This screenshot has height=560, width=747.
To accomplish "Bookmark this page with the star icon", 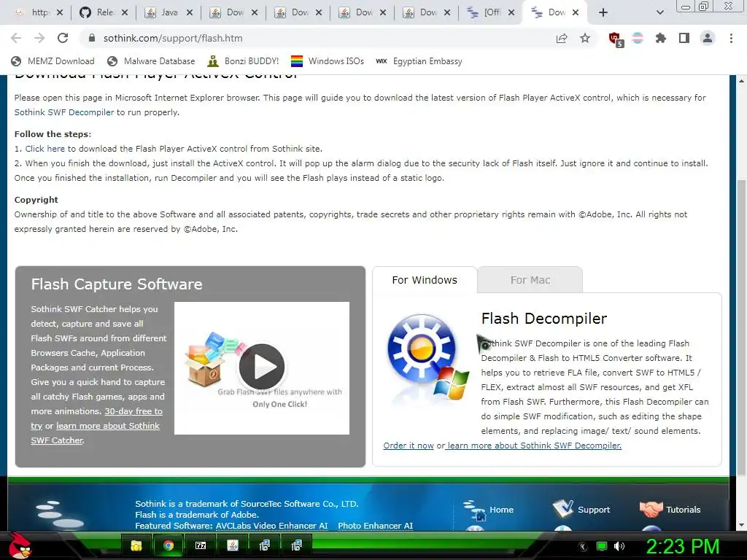I will click(585, 38).
